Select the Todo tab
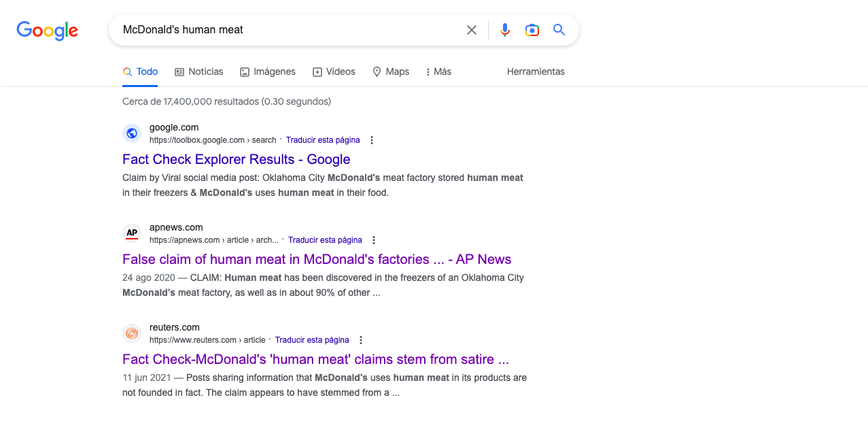This screenshot has width=868, height=421. click(140, 71)
